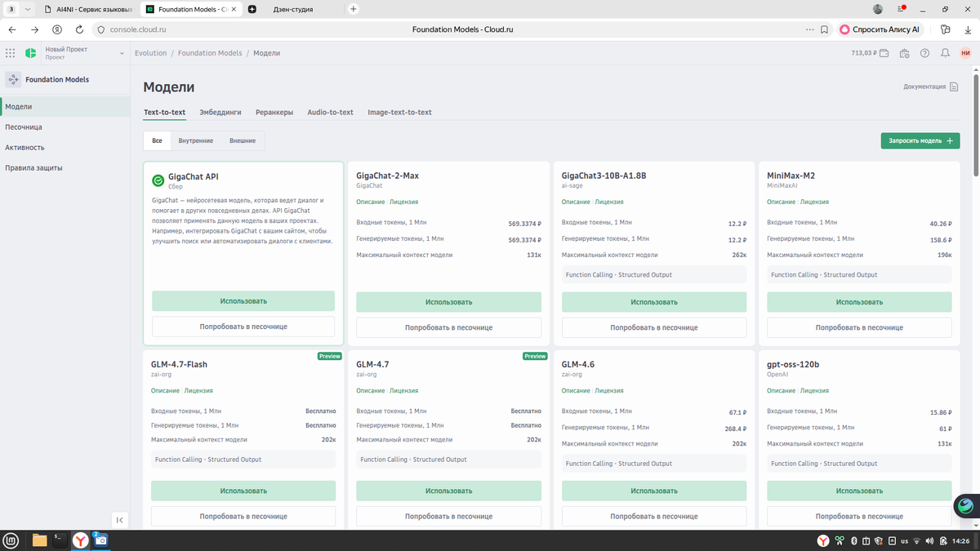The image size is (980, 551).
Task: Open Описание link on GigaChat3-10B-A1.8B card
Action: click(x=576, y=202)
